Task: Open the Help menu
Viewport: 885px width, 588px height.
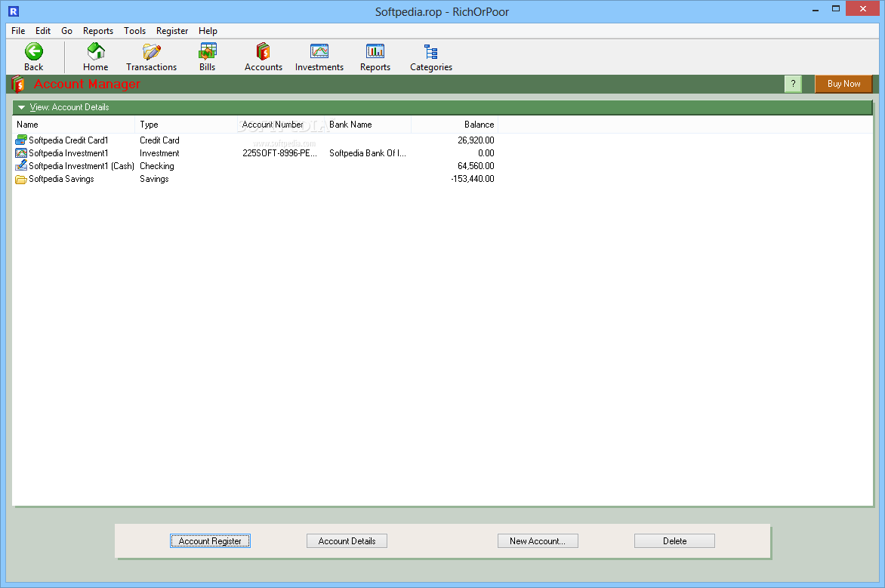Action: pos(208,31)
